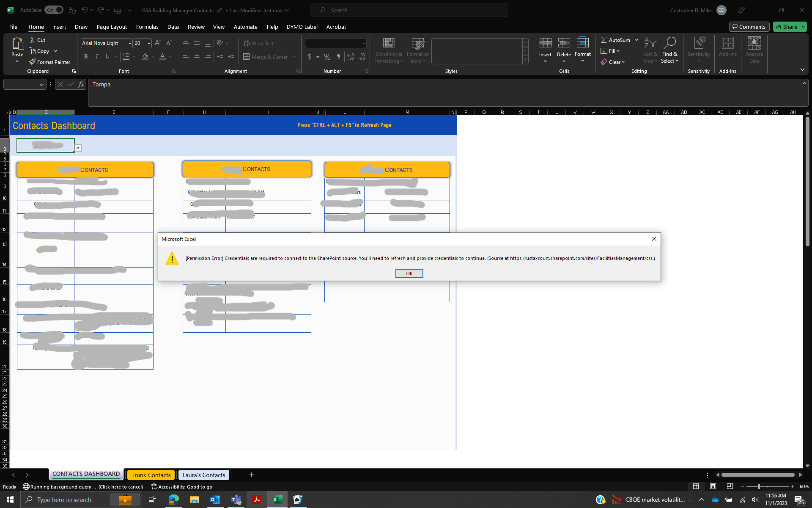
Task: Enable Wrap Text for the cell
Action: point(258,43)
